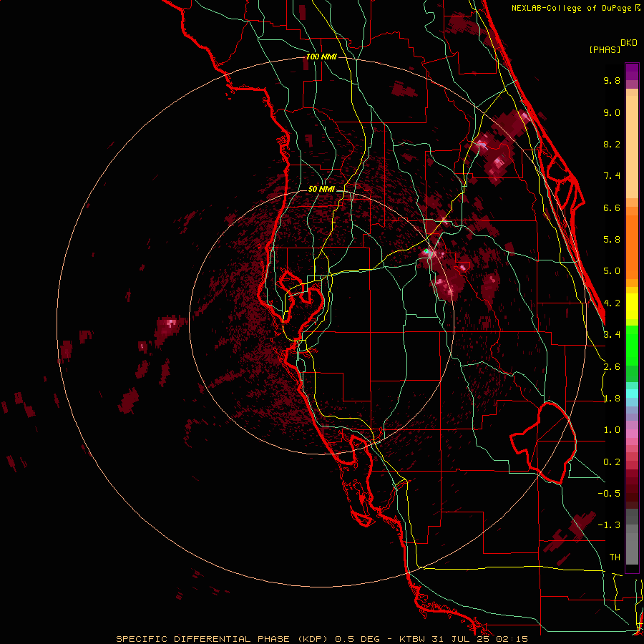Click the bright green segment of the color bar

pos(632,345)
